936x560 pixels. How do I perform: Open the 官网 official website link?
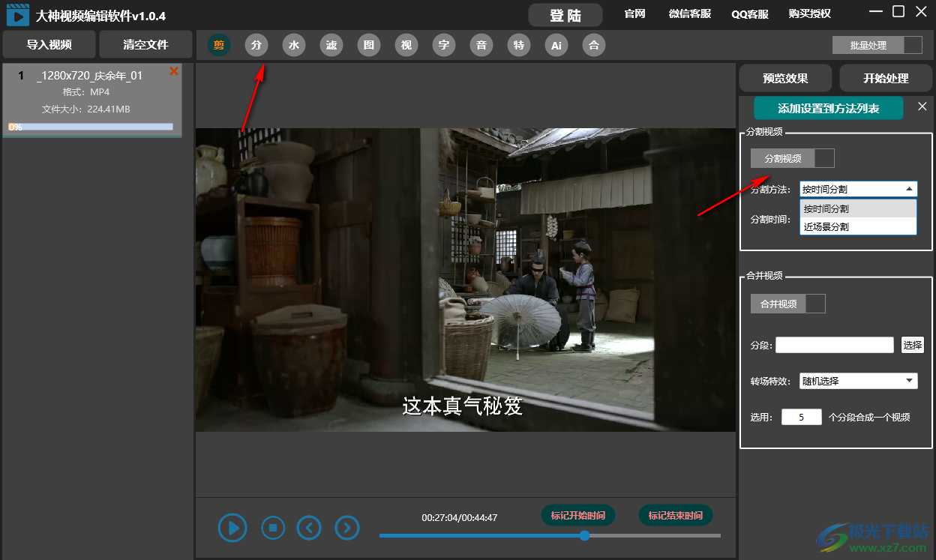pos(634,13)
